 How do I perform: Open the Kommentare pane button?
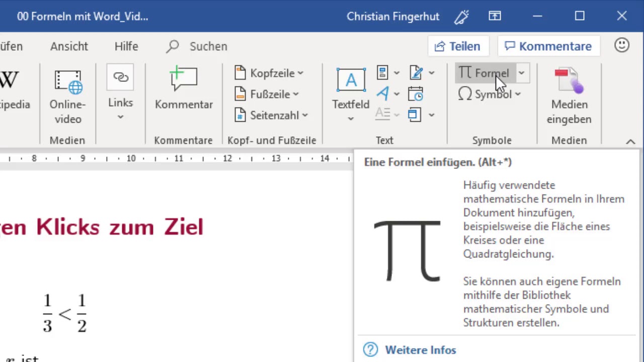(x=548, y=46)
